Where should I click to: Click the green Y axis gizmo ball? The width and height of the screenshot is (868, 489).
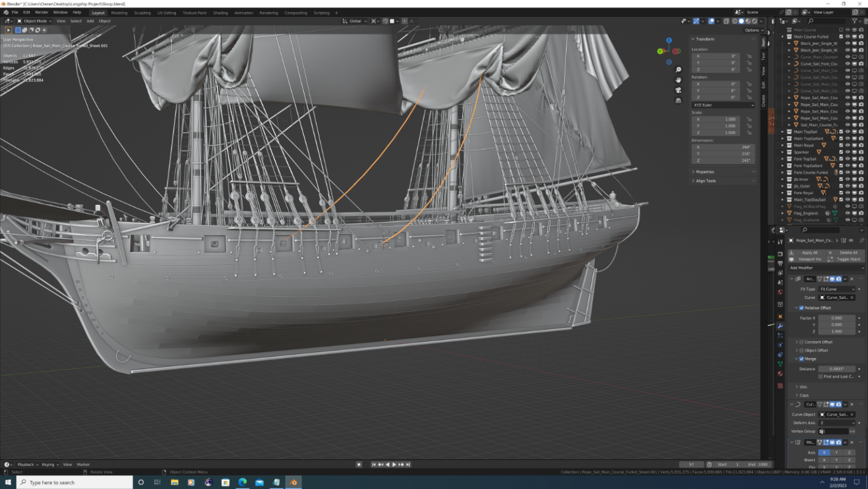[x=661, y=51]
